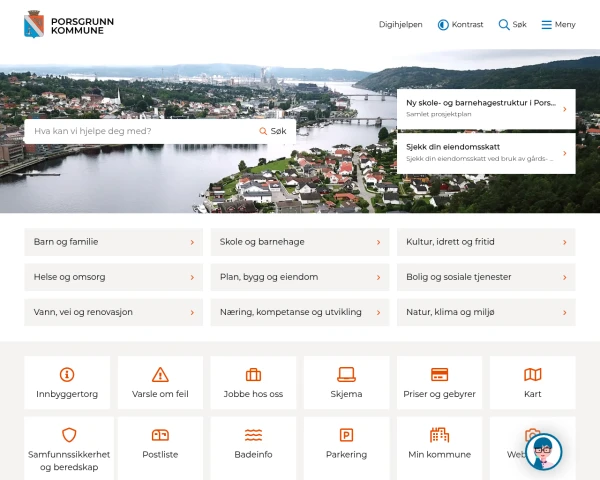Viewport: 600px width, 480px height.
Task: Click the Kontrast text label
Action: (x=467, y=24)
